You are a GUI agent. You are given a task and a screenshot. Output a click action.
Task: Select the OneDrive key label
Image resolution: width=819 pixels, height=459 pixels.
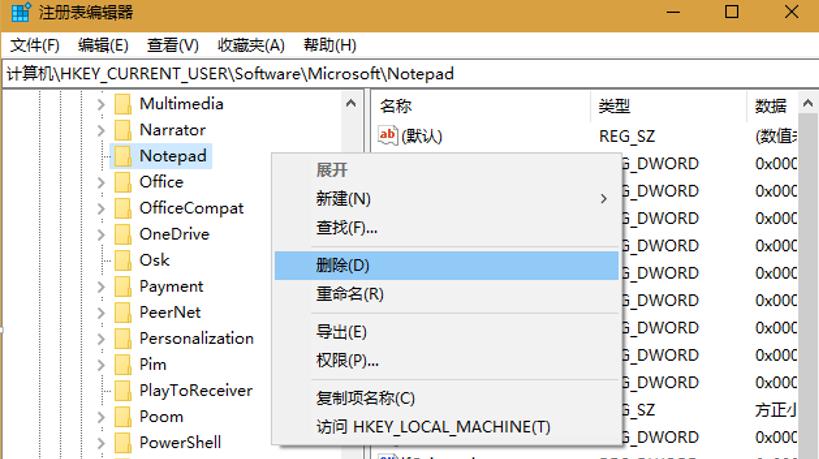(174, 234)
